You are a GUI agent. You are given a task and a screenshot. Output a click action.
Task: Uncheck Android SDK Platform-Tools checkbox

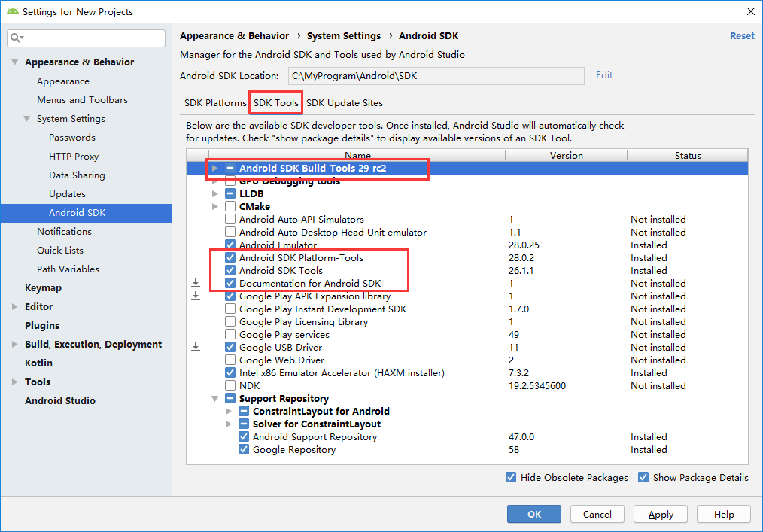(230, 257)
